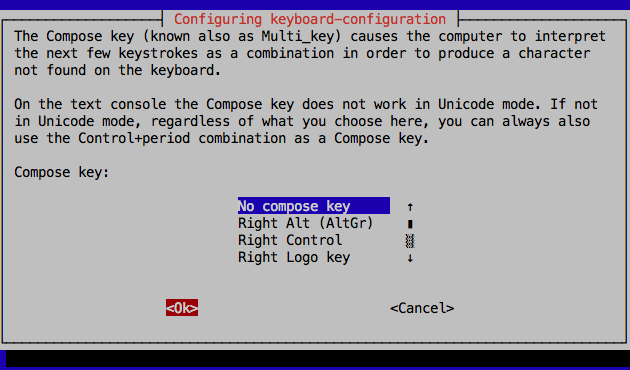Pick the "Right Control" list entry
630x370 pixels.
(290, 240)
